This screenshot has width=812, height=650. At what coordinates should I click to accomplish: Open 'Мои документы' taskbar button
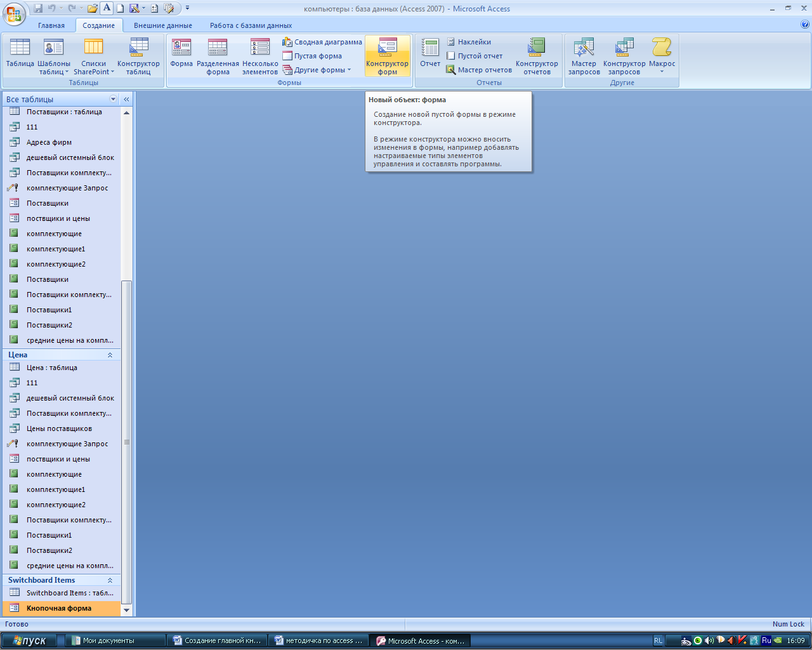click(x=115, y=640)
